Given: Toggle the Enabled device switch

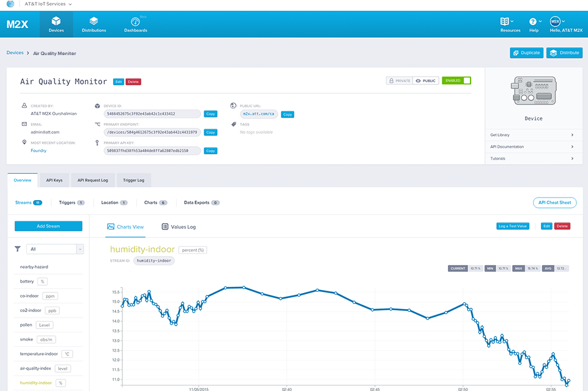Looking at the screenshot, I should pos(456,81).
